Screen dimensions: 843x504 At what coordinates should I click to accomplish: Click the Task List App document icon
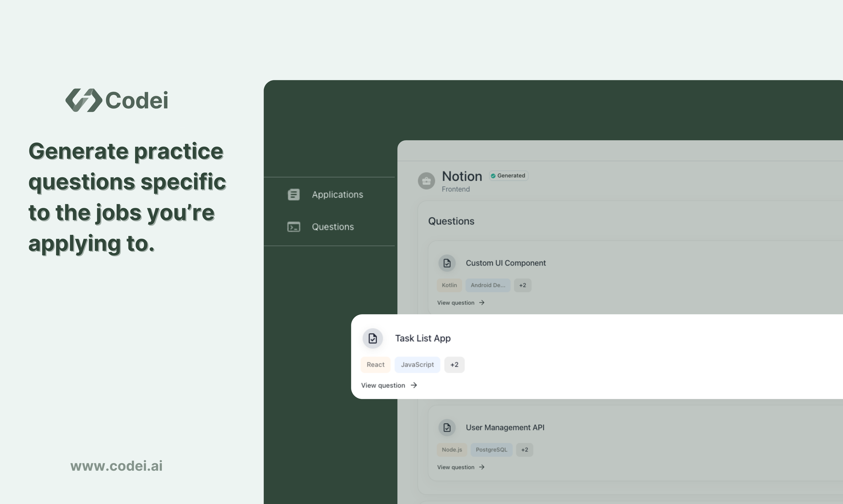click(x=373, y=338)
